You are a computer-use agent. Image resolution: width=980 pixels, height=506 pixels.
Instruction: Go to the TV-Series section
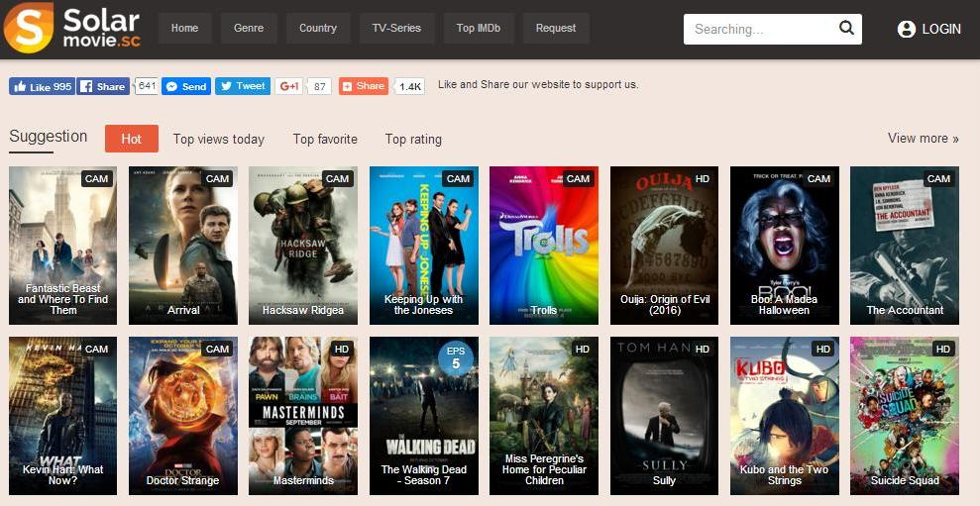pyautogui.click(x=397, y=28)
